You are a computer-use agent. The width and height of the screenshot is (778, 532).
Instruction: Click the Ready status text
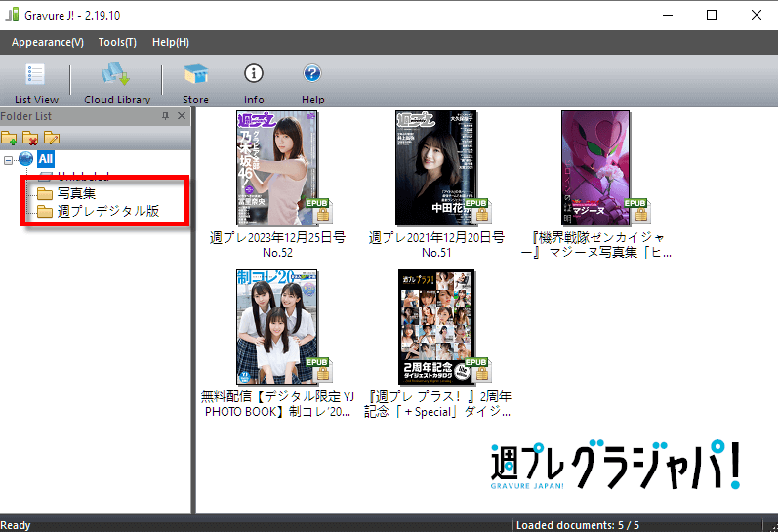click(x=16, y=525)
